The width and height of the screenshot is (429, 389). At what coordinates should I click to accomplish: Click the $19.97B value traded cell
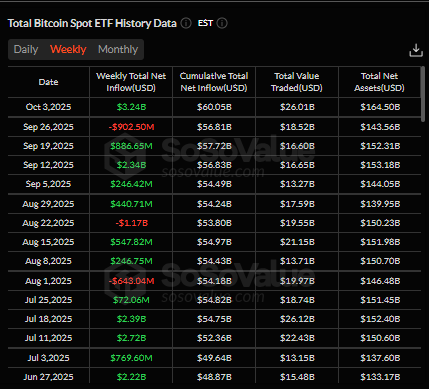[297, 281]
